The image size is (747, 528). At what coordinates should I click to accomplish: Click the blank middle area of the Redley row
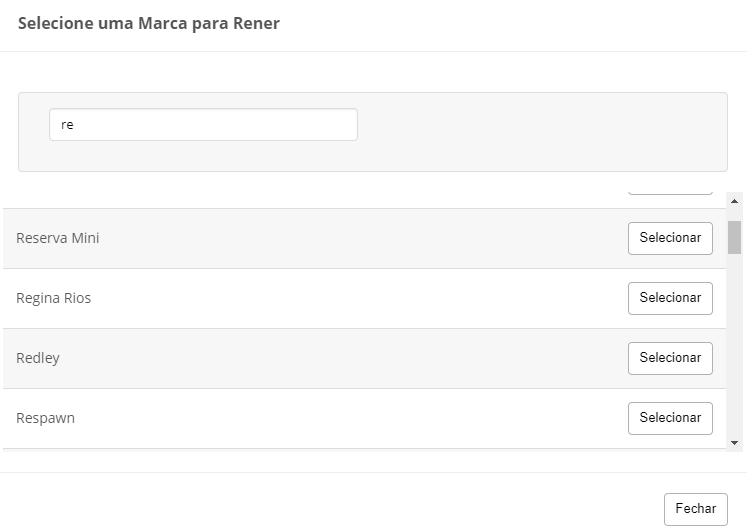tap(340, 358)
